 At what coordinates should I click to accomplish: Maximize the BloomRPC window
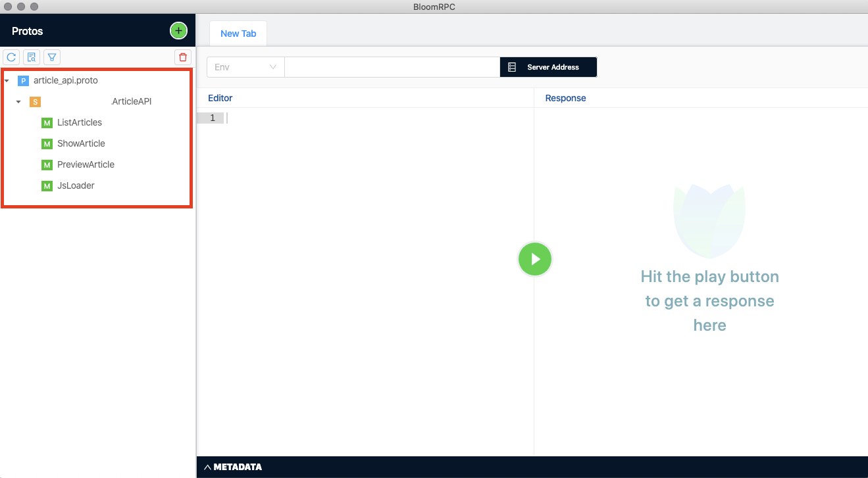click(34, 6)
